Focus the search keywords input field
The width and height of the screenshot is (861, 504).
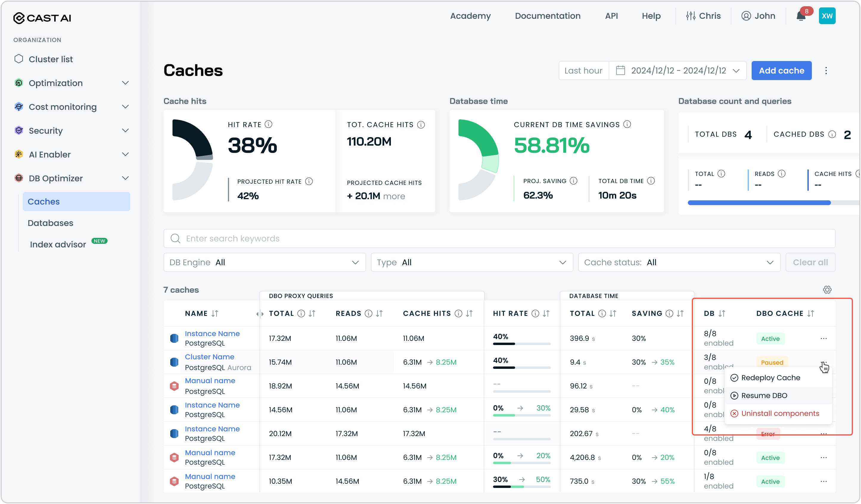(x=499, y=238)
